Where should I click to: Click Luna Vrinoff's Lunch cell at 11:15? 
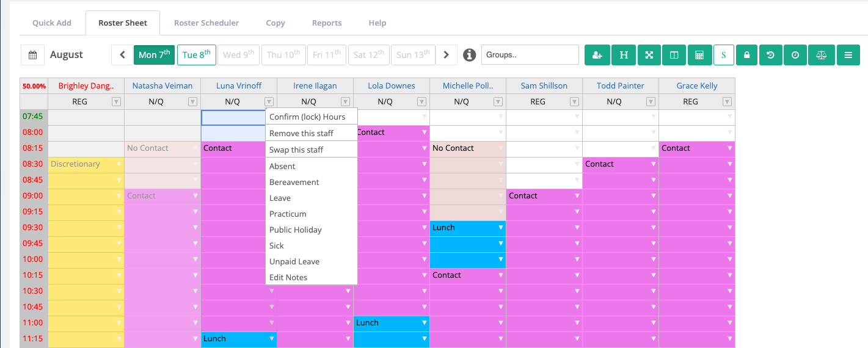(x=239, y=339)
